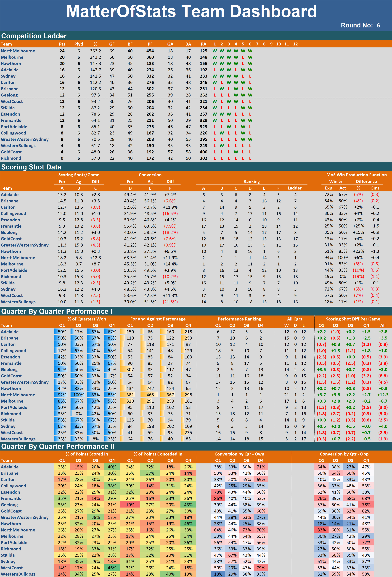The height and width of the screenshot is (577, 392).
Task: Click Geelong's red 10% points conceded Q1 cell
Action: coord(130,505)
